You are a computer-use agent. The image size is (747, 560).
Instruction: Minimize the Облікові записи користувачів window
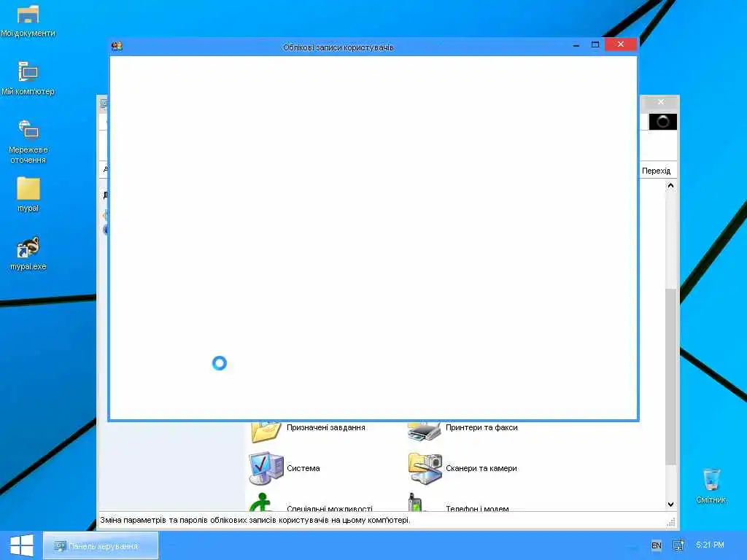pyautogui.click(x=576, y=44)
